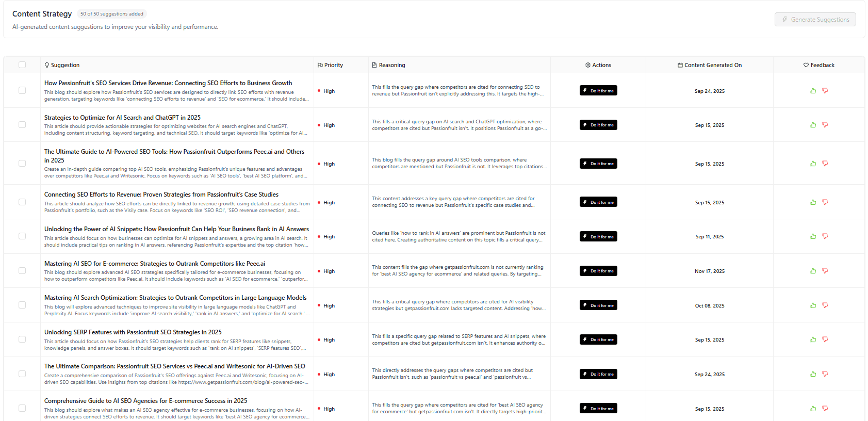The image size is (868, 421).
Task: Open 'Strategies to Optimize for AI Search and ChatGPT in 2025'
Action: (x=122, y=118)
